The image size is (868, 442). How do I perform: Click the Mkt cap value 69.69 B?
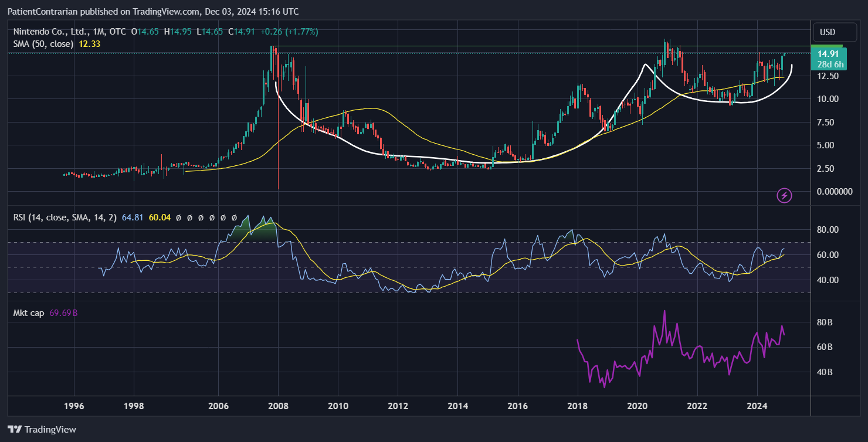coord(63,313)
